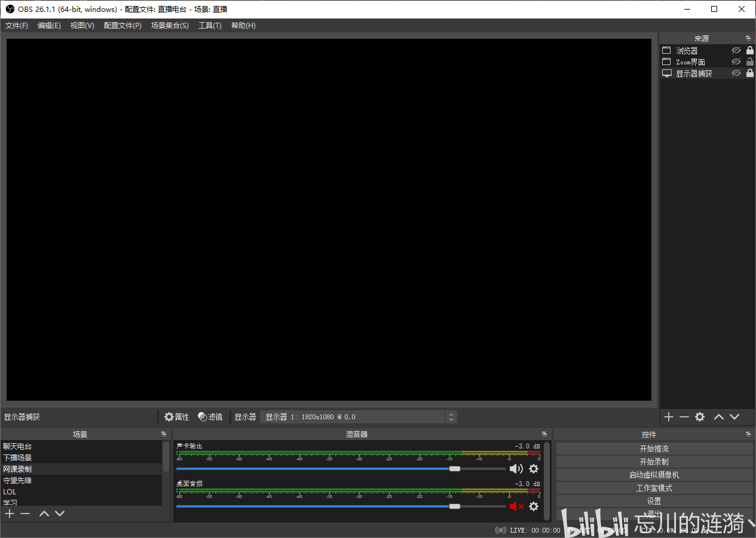Select the 显示器捕获 source row
The image size is (756, 538).
(708, 73)
